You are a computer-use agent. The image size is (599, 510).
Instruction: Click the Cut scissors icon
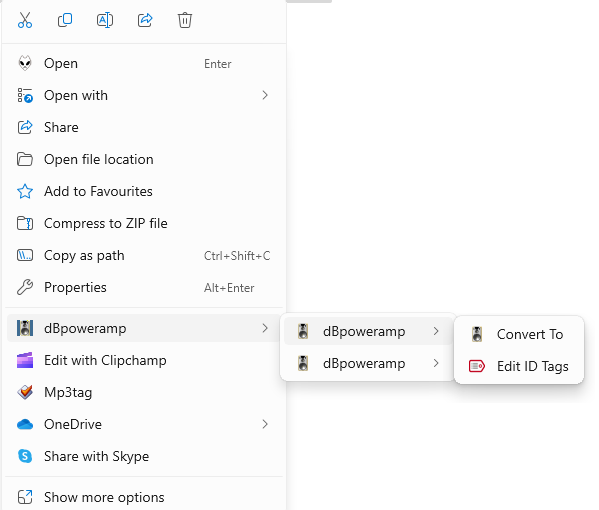click(25, 20)
